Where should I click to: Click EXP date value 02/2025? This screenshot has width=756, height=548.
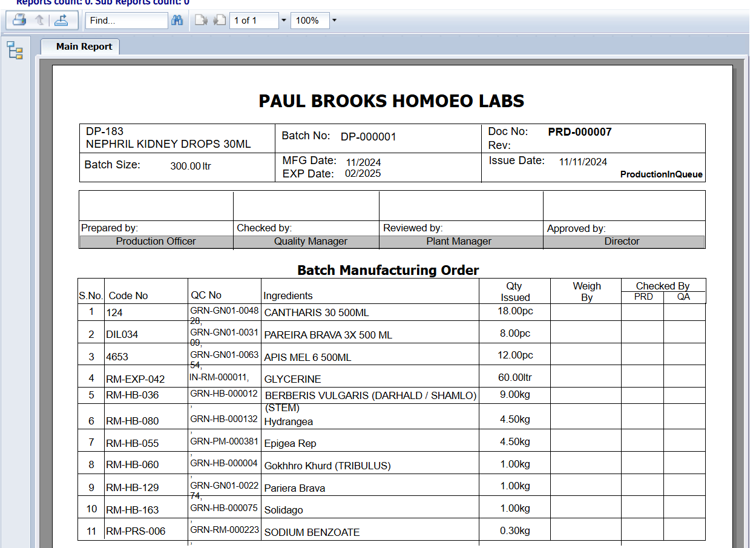click(363, 174)
